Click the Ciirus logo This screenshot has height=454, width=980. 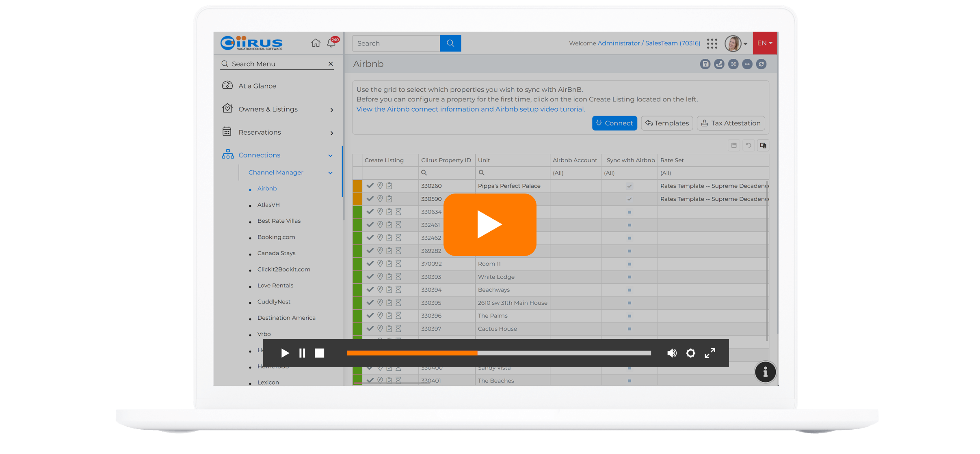click(x=251, y=43)
